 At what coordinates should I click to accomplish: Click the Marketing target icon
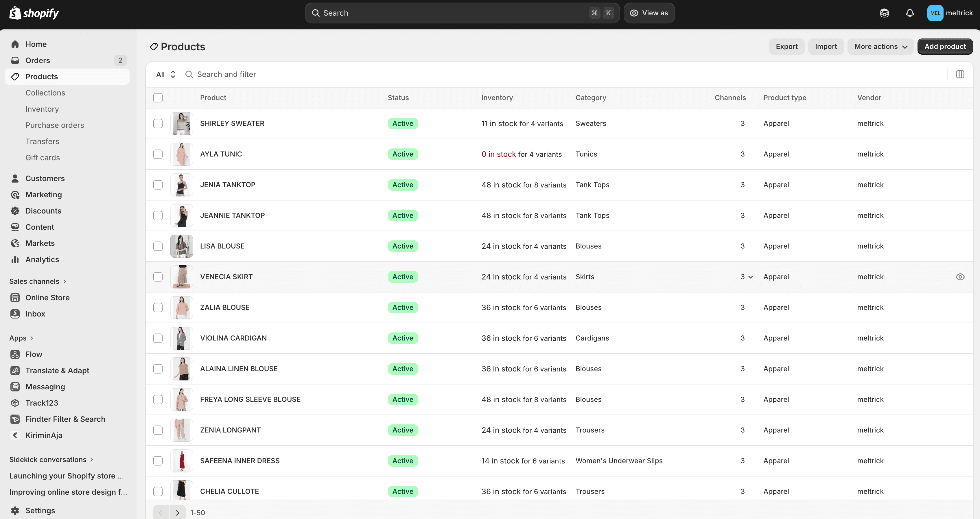[x=15, y=195]
